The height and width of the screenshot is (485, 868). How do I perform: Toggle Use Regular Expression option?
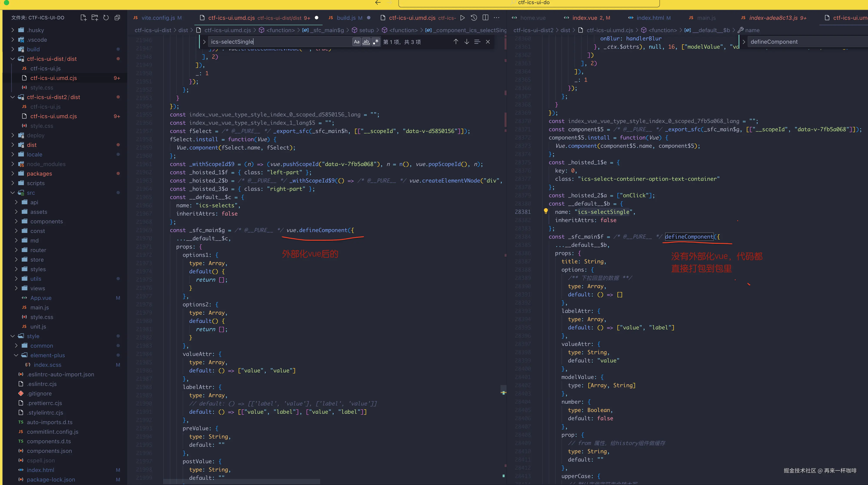click(375, 42)
